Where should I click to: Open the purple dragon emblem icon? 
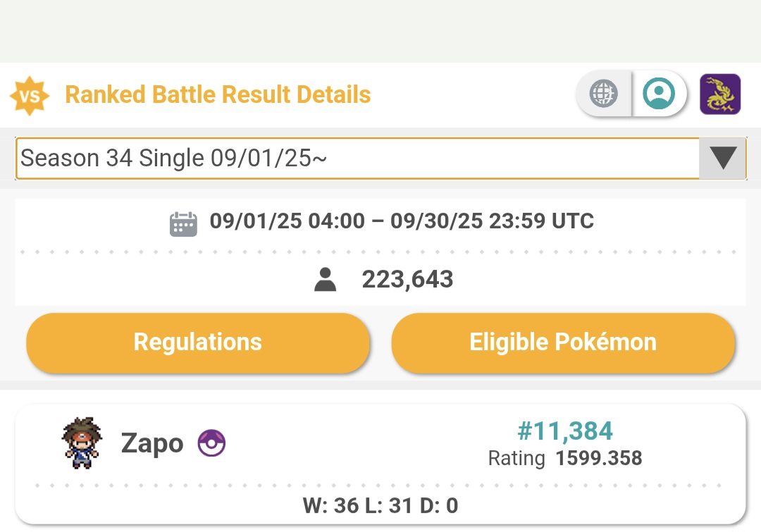point(719,94)
